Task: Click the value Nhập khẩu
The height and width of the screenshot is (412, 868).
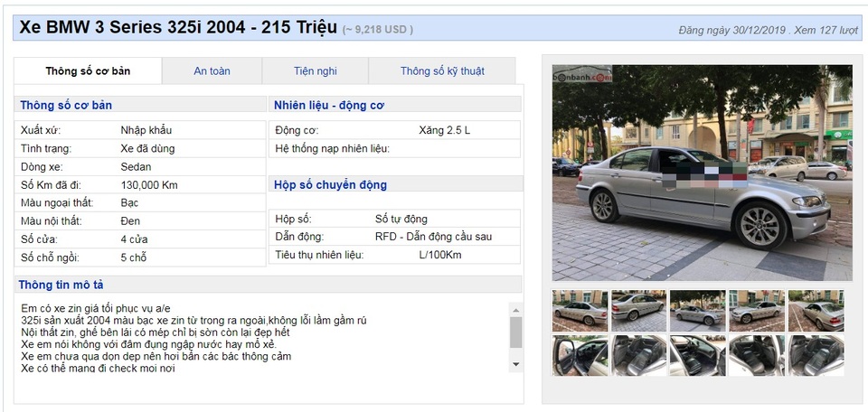Action: (x=146, y=130)
